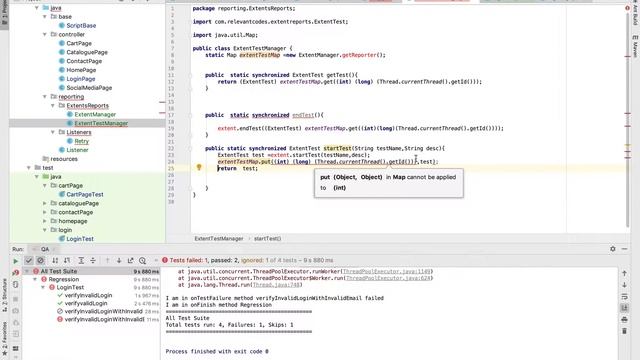Click Sort Alphabetically icon in Run toolbar
640x360 pixels.
[55, 260]
